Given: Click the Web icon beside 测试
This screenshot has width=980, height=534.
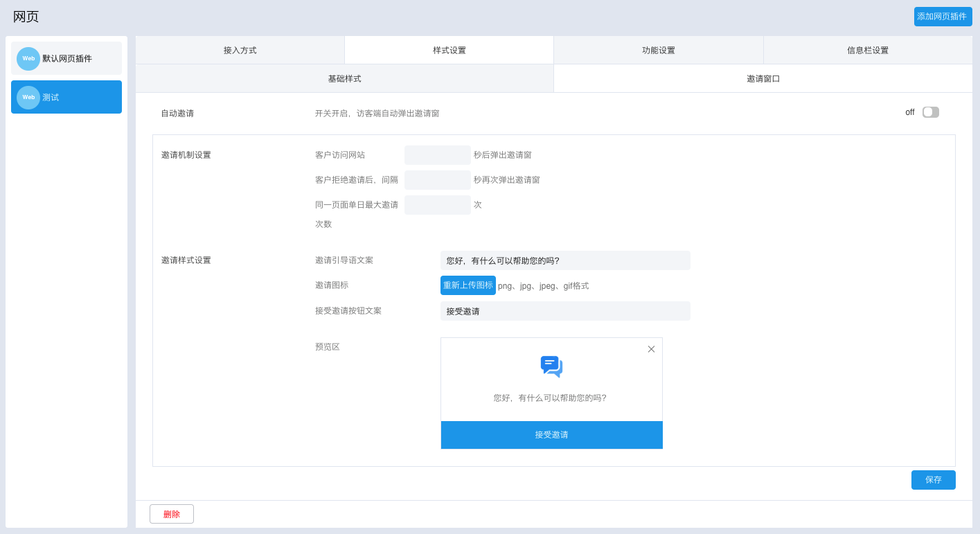Looking at the screenshot, I should click(x=28, y=98).
